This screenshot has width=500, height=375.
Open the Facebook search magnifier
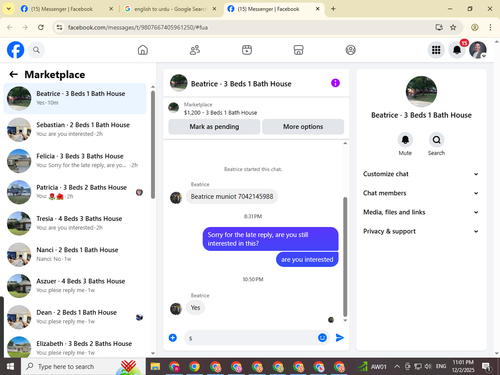coord(36,50)
